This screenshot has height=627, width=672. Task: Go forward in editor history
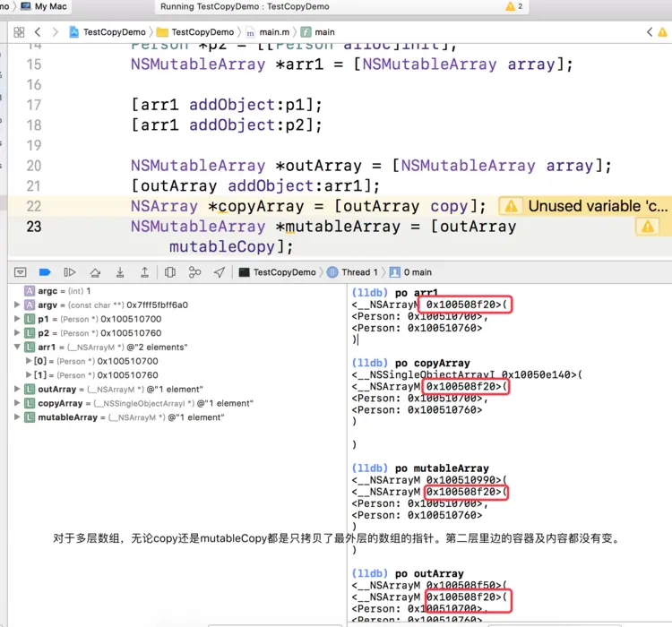click(x=55, y=32)
